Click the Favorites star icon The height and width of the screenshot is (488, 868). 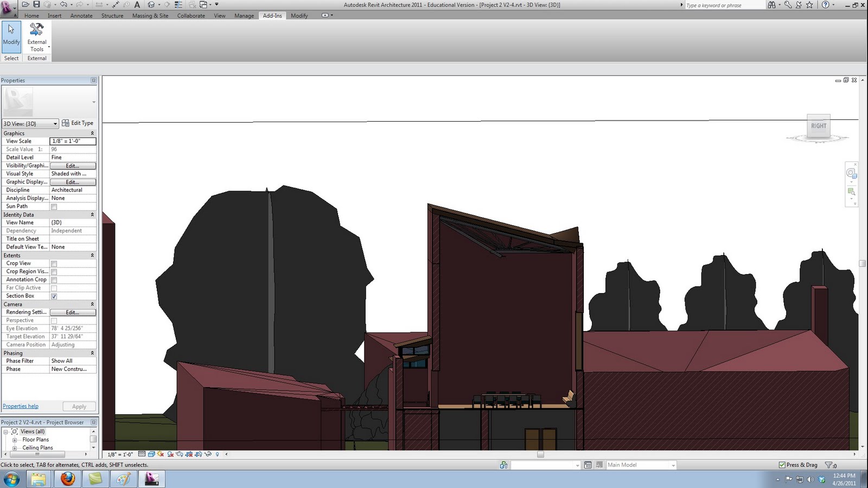(809, 5)
